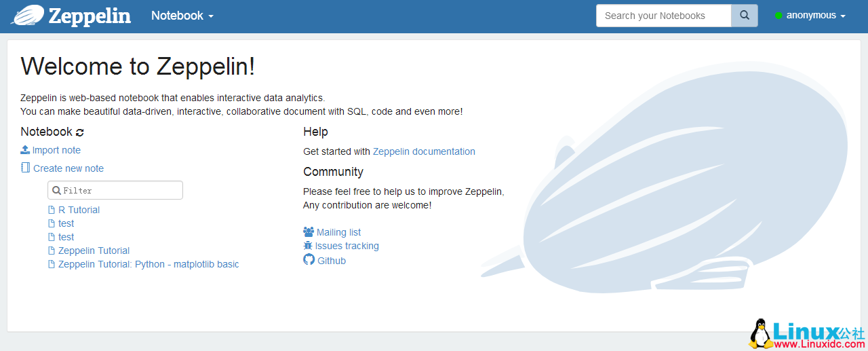This screenshot has height=351, width=868.
Task: Open the R Tutorial note
Action: [79, 210]
